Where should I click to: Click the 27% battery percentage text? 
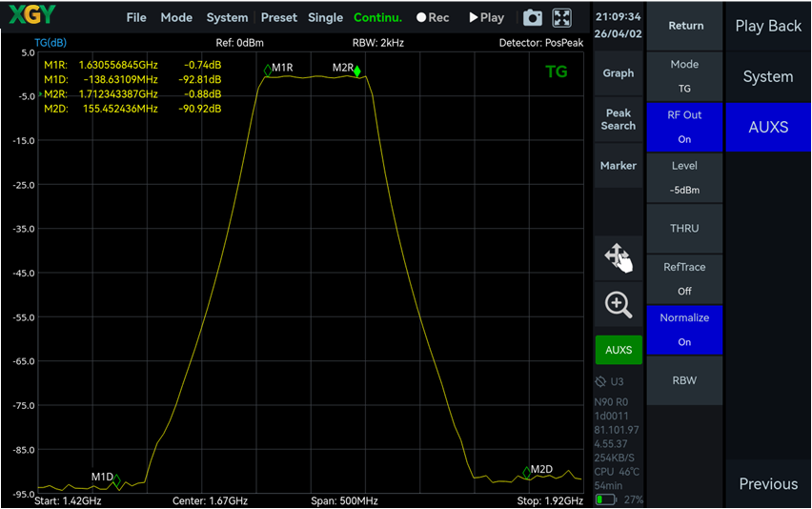click(x=634, y=499)
